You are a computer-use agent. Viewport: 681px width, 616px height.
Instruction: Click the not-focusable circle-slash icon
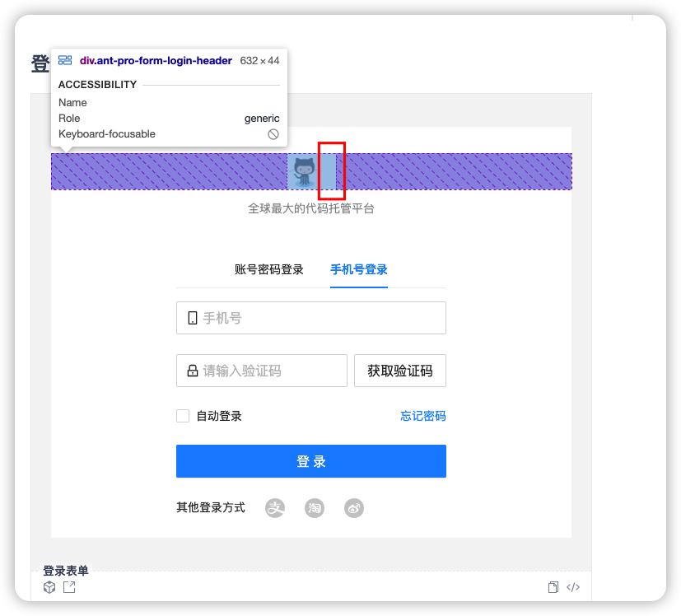[273, 134]
